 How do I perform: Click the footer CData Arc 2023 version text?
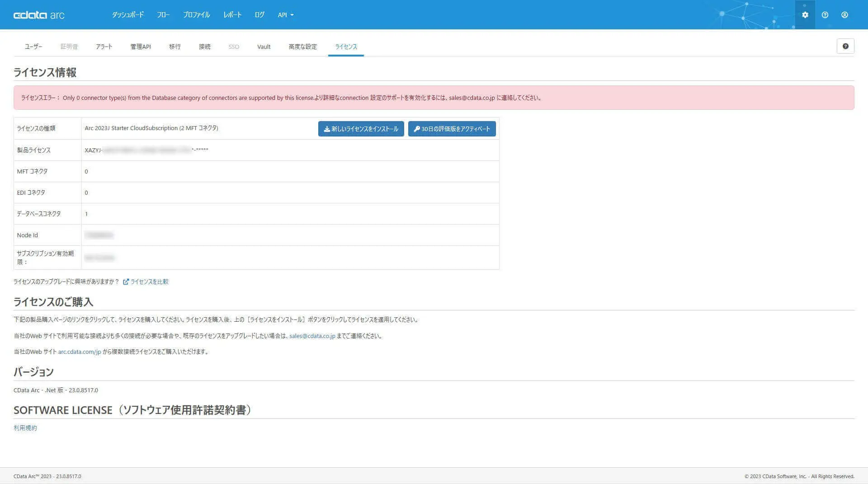(47, 476)
